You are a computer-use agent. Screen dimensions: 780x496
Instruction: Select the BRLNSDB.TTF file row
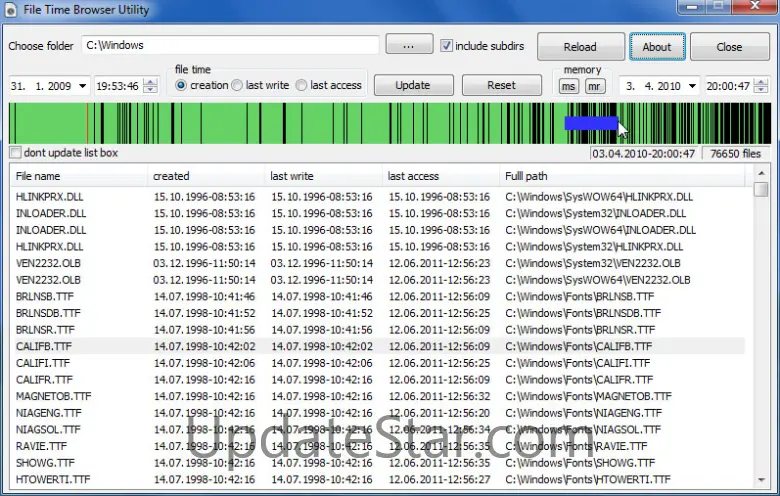pos(378,313)
